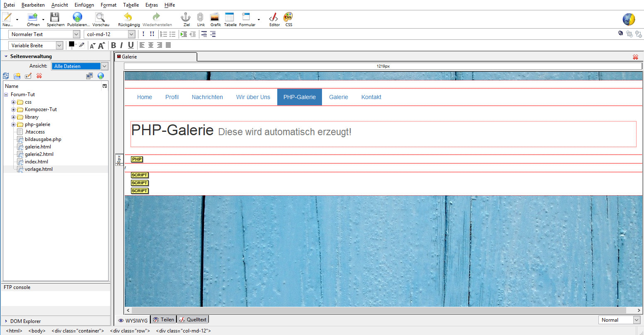The image size is (644, 335).
Task: Toggle italic text formatting
Action: (121, 45)
